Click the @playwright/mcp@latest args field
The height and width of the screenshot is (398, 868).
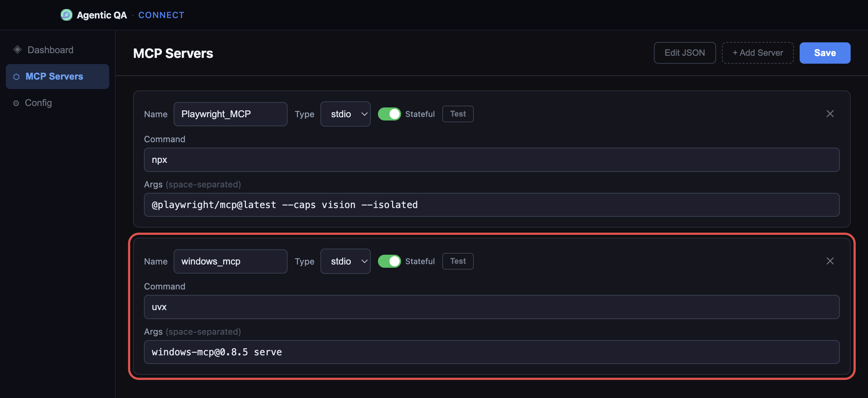492,205
